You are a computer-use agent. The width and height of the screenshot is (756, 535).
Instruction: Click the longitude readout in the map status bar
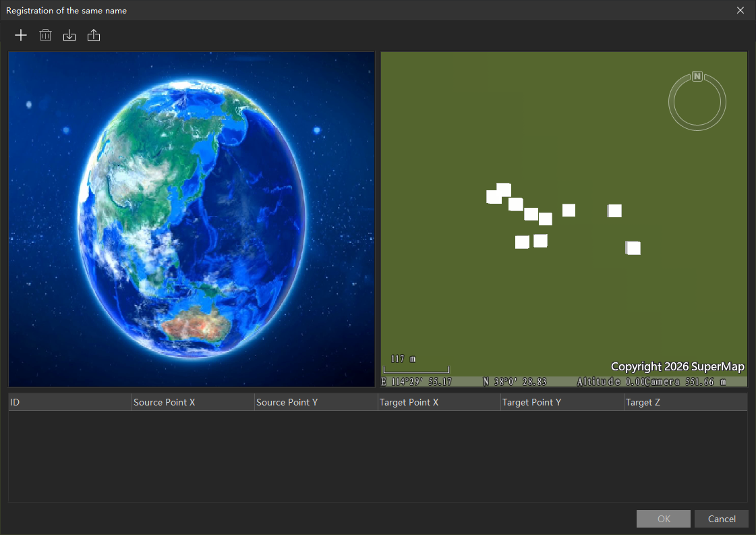coord(418,382)
